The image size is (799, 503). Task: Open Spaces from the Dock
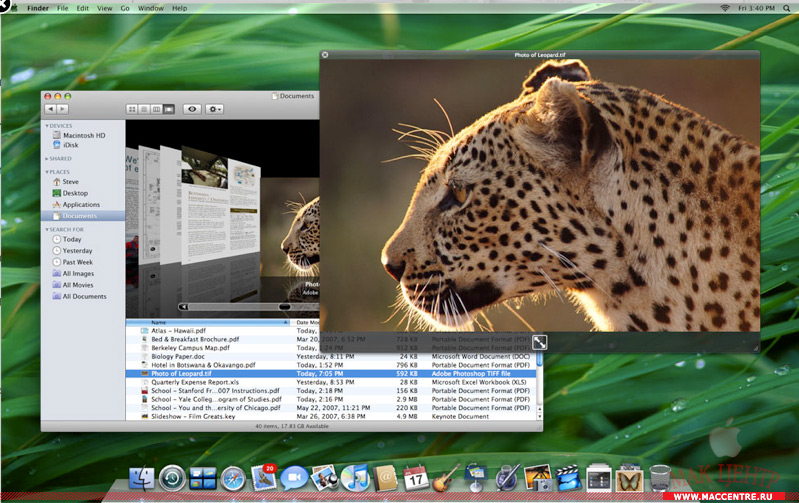(203, 479)
